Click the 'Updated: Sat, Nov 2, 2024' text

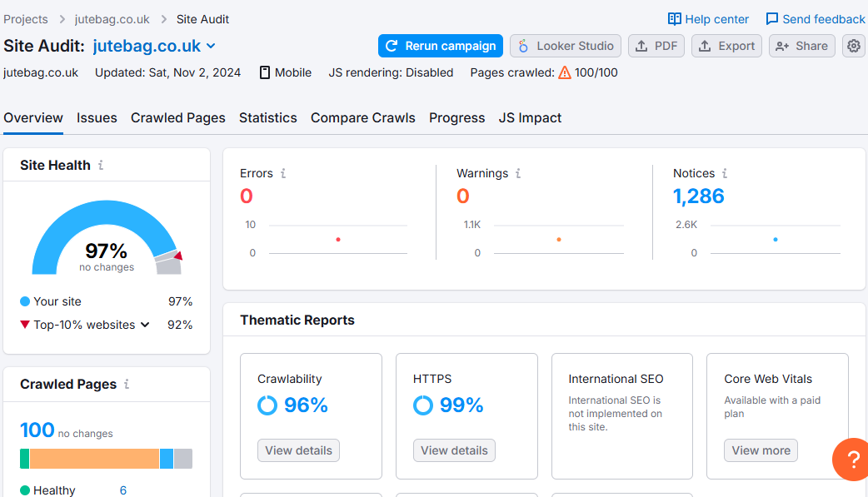(167, 72)
